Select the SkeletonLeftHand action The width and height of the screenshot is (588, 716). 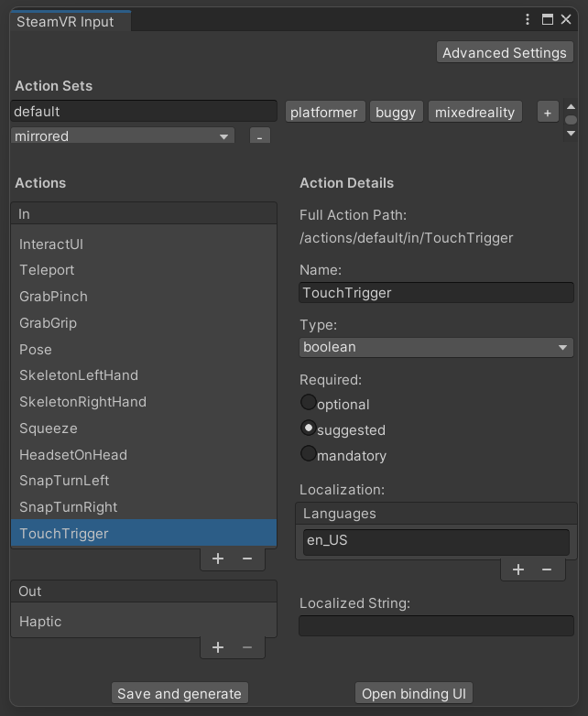click(x=144, y=375)
